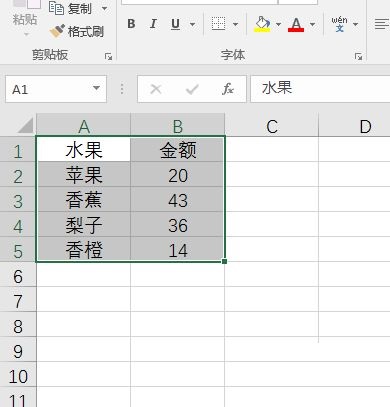Apply cell borders icon

219,24
